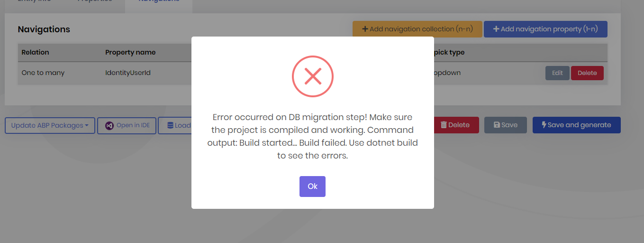Click the lightning bolt icon on Save and generate
The image size is (644, 243).
(x=544, y=125)
